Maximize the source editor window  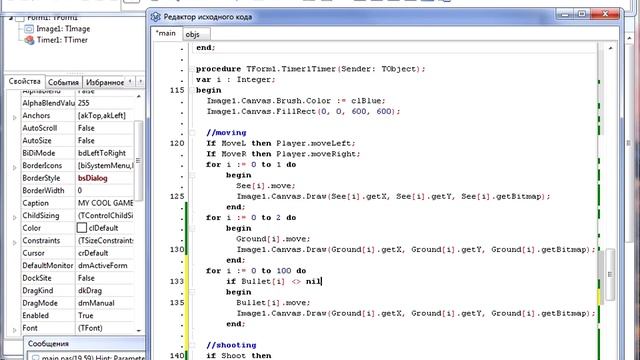pyautogui.click(x=582, y=14)
